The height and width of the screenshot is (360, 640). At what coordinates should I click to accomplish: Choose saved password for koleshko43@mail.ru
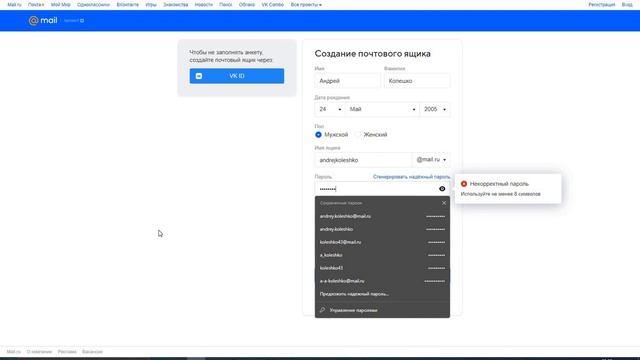tap(382, 242)
